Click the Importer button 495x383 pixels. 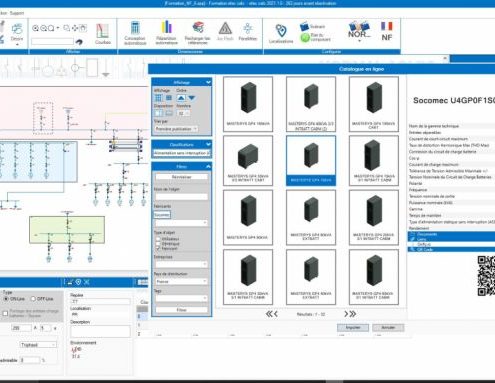pos(353,328)
